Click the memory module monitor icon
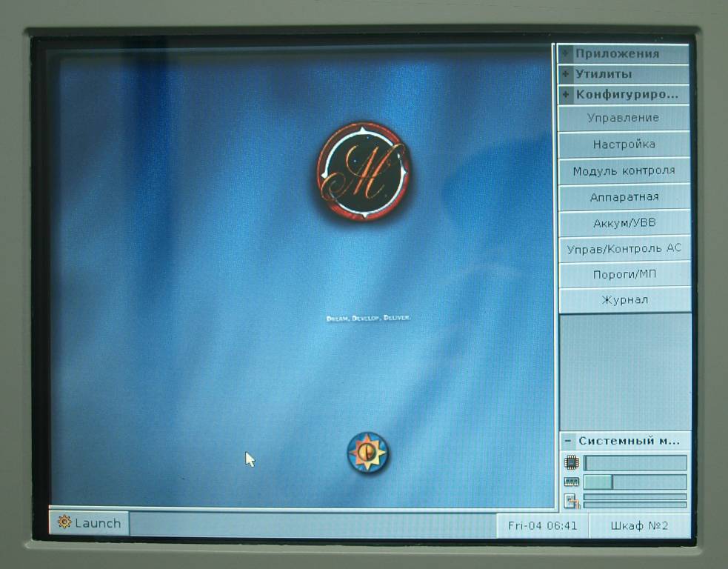This screenshot has width=728, height=569. [x=571, y=482]
